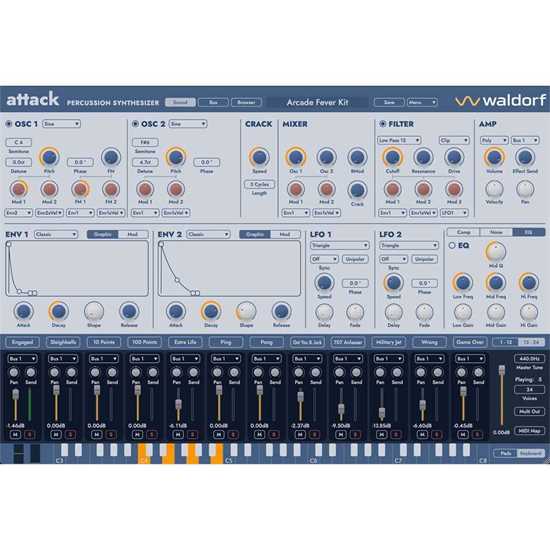Switch to the Comp effect tab

pos(463,232)
